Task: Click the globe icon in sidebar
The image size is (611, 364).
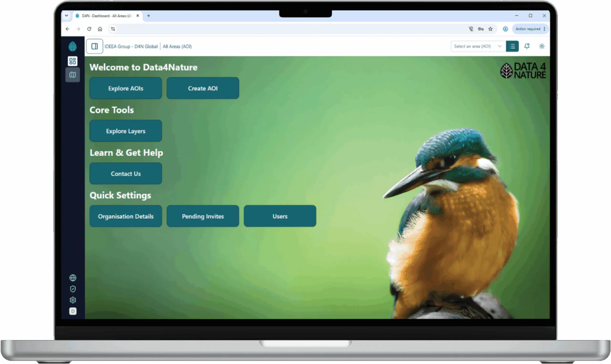Action: coord(73,278)
